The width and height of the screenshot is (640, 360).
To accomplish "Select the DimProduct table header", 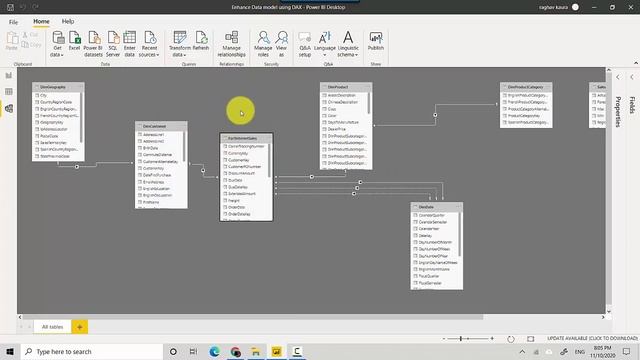I will [x=346, y=87].
